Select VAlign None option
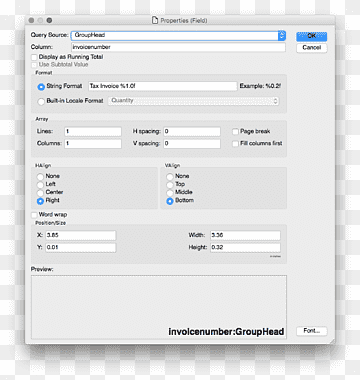 pyautogui.click(x=170, y=176)
